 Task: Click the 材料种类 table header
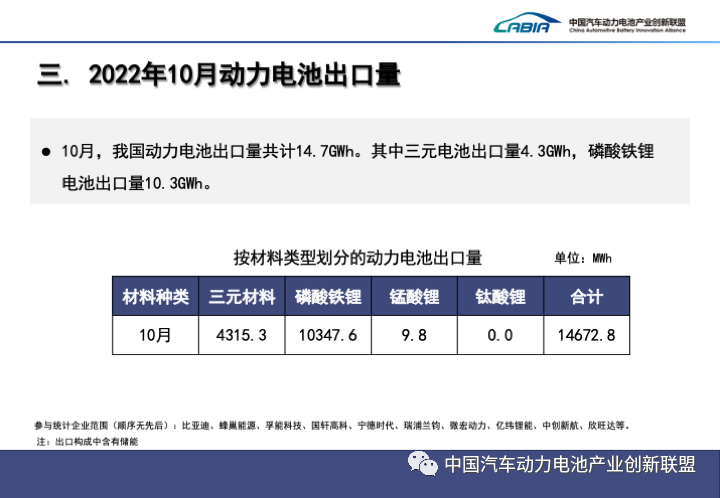[x=155, y=297]
